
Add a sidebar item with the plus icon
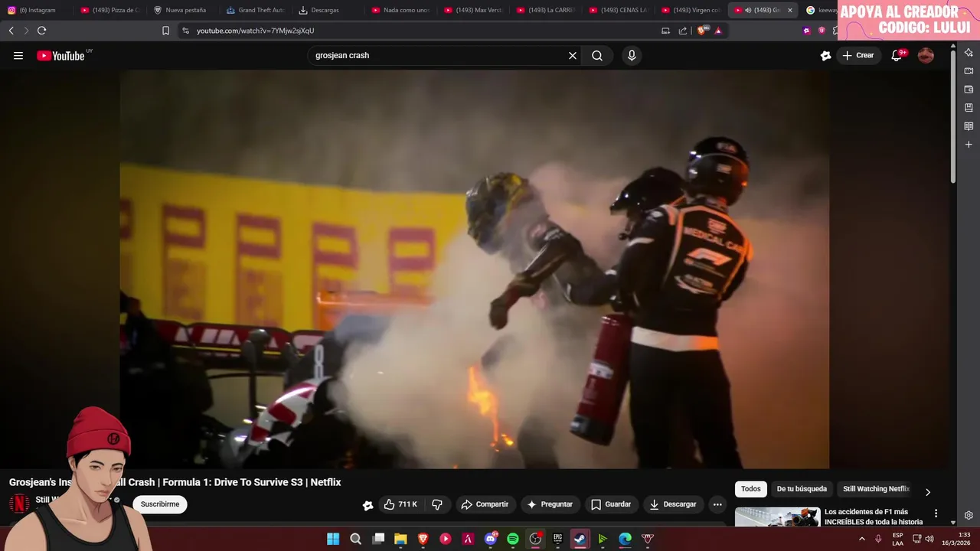[969, 145]
